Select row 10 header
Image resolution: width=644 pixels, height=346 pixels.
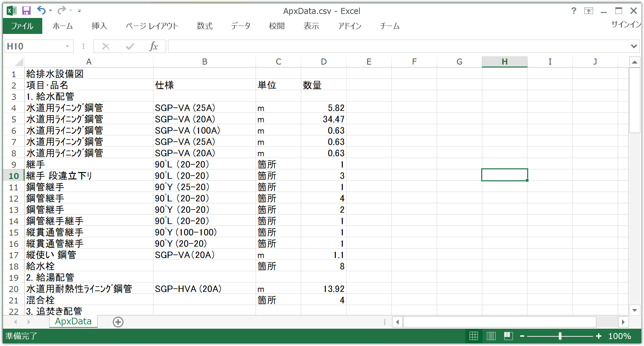click(x=14, y=176)
